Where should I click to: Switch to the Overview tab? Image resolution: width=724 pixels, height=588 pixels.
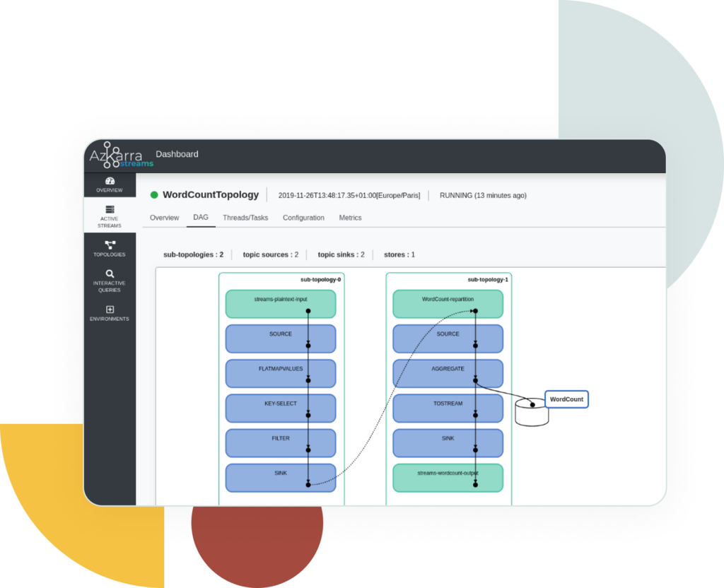click(x=164, y=218)
